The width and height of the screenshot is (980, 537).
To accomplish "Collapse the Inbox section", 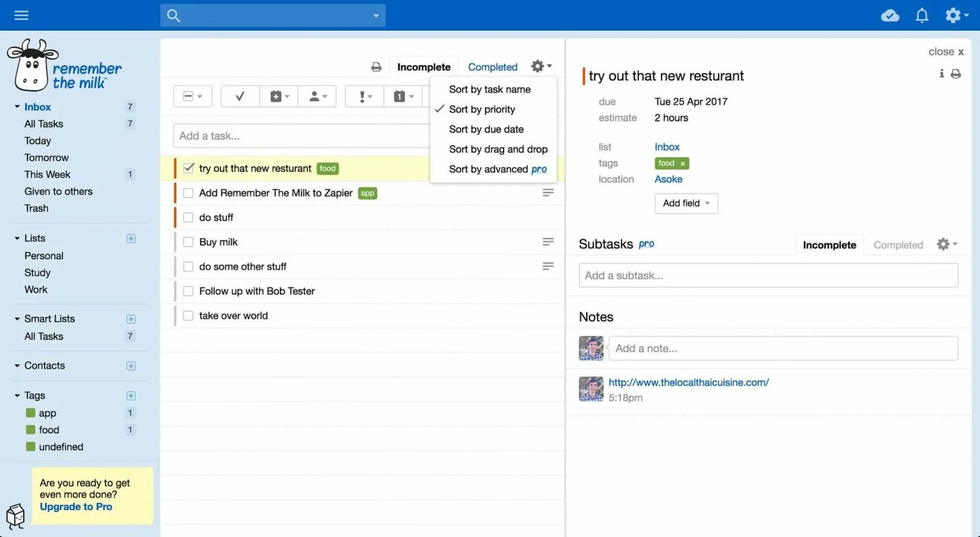I will [17, 107].
